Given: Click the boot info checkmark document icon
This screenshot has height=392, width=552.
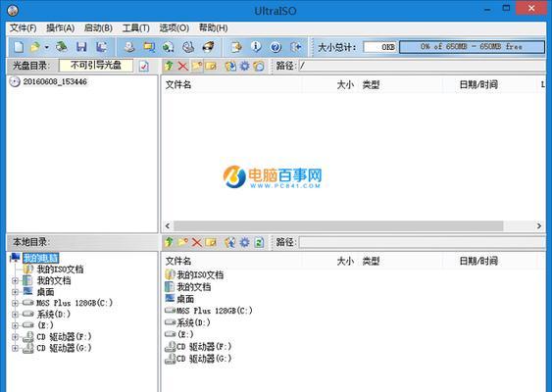Looking at the screenshot, I should click(x=143, y=66).
